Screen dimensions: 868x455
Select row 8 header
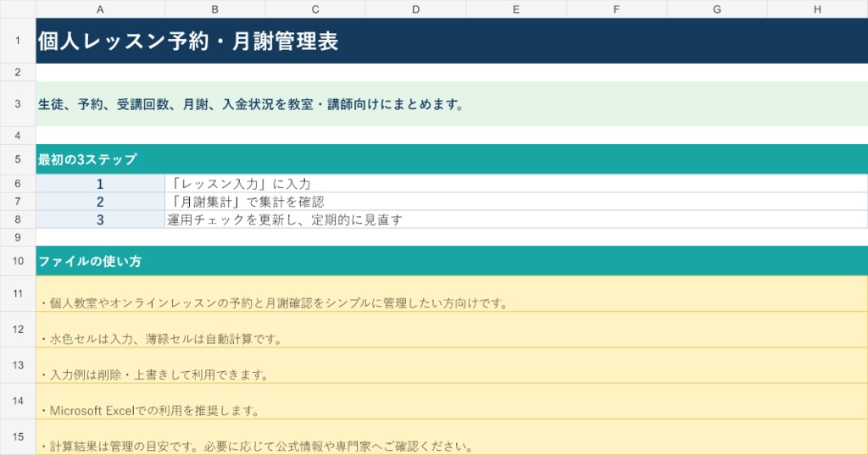point(18,219)
